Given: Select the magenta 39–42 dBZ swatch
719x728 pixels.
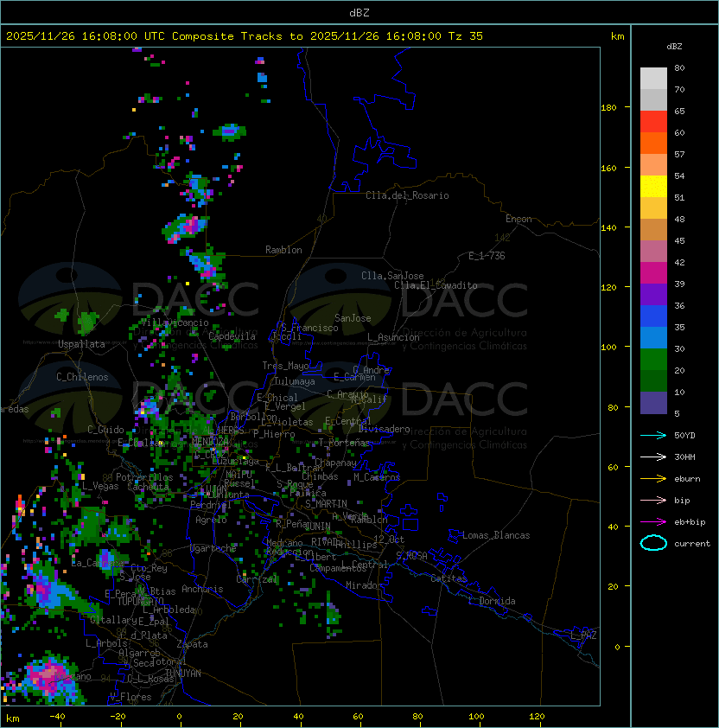Looking at the screenshot, I should [653, 273].
